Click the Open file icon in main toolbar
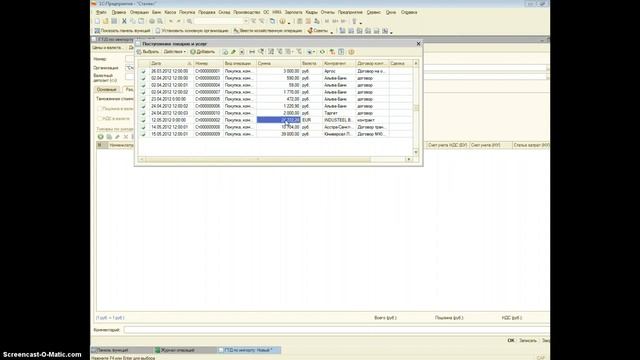 [106, 21]
